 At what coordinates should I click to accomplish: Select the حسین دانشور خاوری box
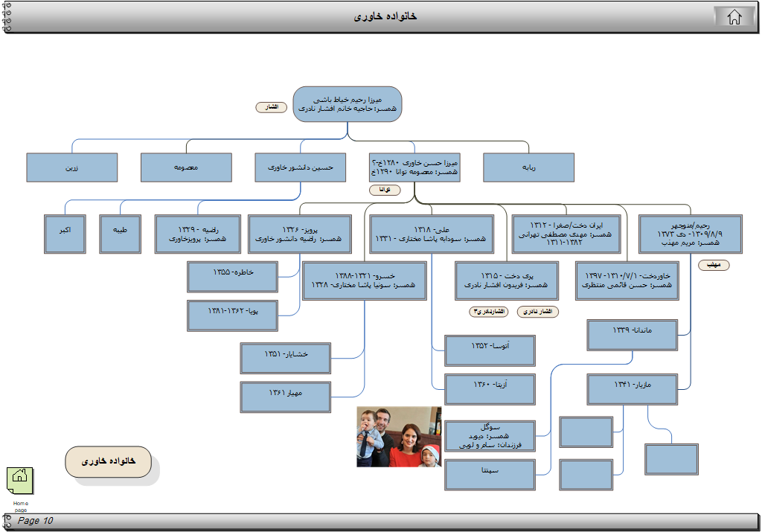[301, 167]
